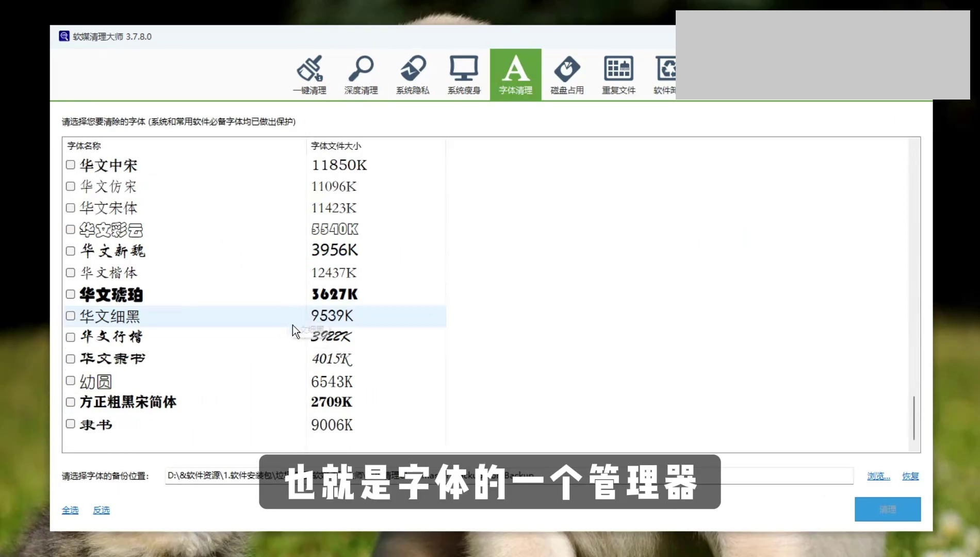Select the 6543K size value

click(332, 382)
